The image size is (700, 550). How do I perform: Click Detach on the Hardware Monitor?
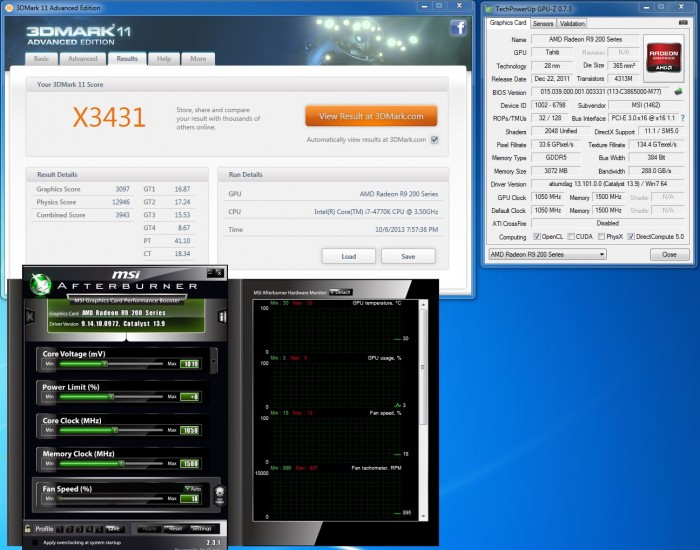click(341, 292)
